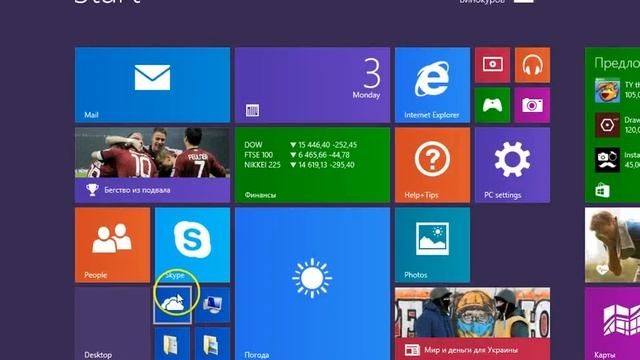This screenshot has width=640, height=360.
Task: Open the Photos tile
Action: pos(432,245)
